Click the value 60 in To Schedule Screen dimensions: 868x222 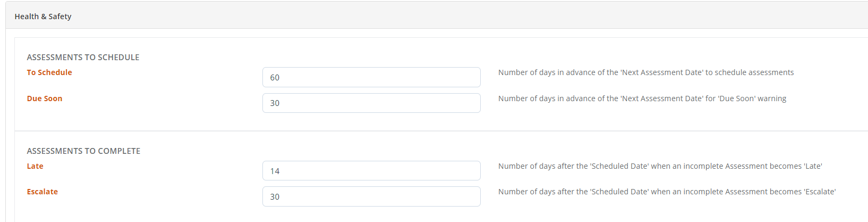tap(275, 78)
